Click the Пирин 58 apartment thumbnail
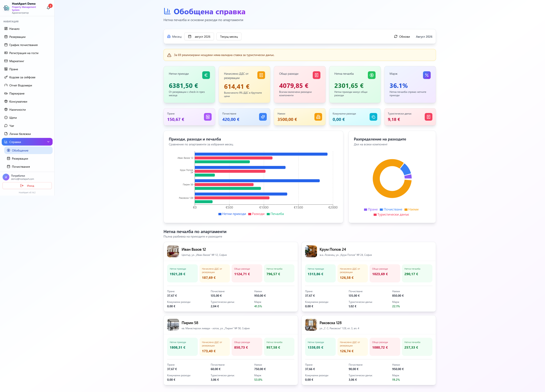This screenshot has width=545, height=392. click(x=173, y=325)
